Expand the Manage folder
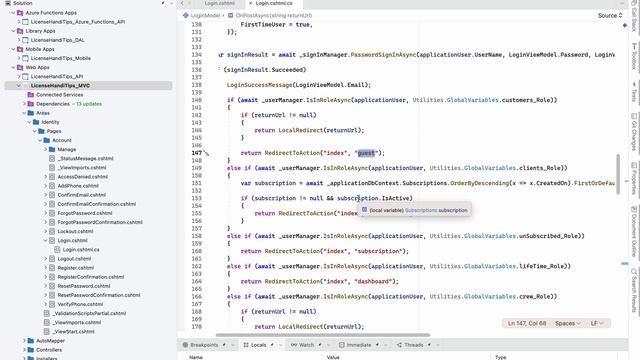640x360 pixels. pyautogui.click(x=46, y=149)
